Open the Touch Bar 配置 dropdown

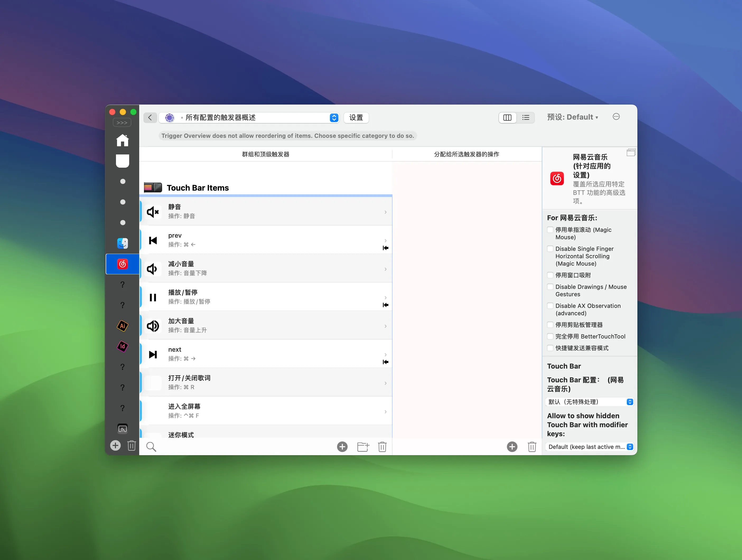pos(589,402)
